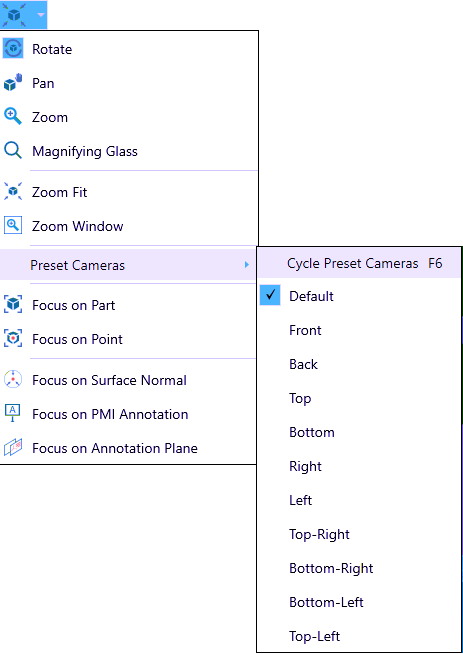Click the Focus on Part icon
Image resolution: width=463 pixels, height=654 pixels.
(x=13, y=305)
